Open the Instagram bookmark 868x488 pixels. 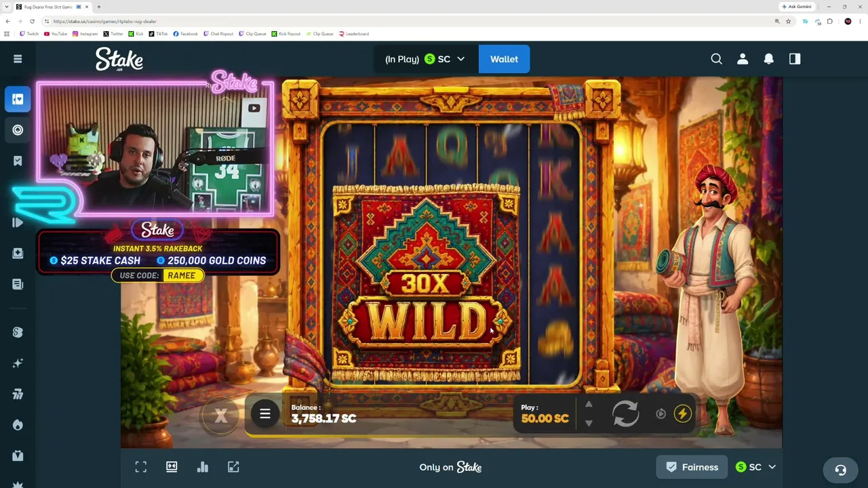(x=85, y=33)
